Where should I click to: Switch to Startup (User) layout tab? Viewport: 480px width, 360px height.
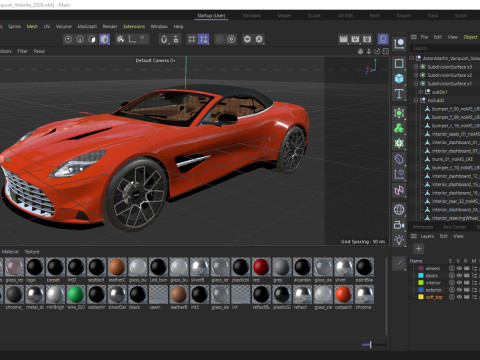click(211, 16)
